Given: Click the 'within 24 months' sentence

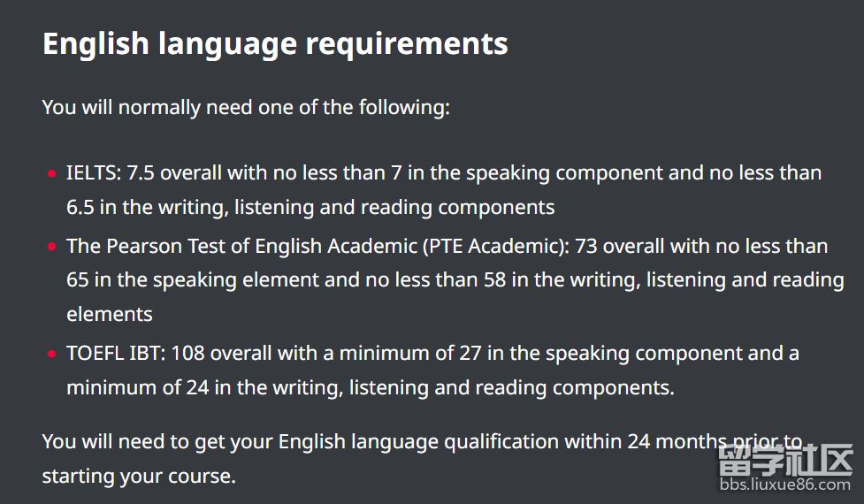Looking at the screenshot, I should (422, 442).
